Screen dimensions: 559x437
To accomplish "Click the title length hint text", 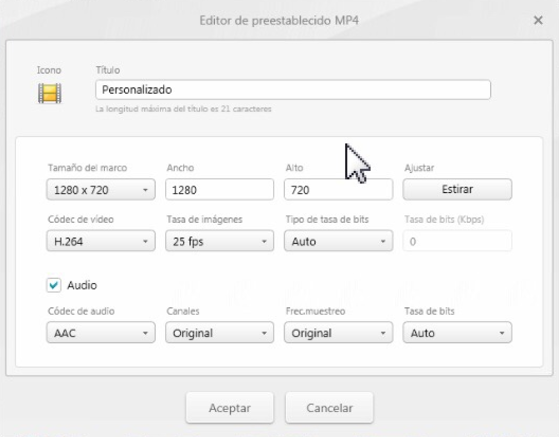I will [183, 109].
